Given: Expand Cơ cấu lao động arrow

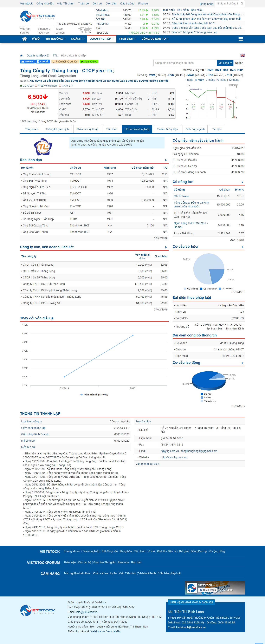Looking at the screenshot, I should click(x=242, y=363).
